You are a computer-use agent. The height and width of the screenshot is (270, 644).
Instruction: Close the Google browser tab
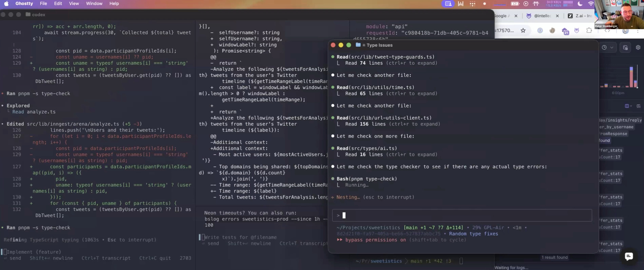(x=516, y=16)
